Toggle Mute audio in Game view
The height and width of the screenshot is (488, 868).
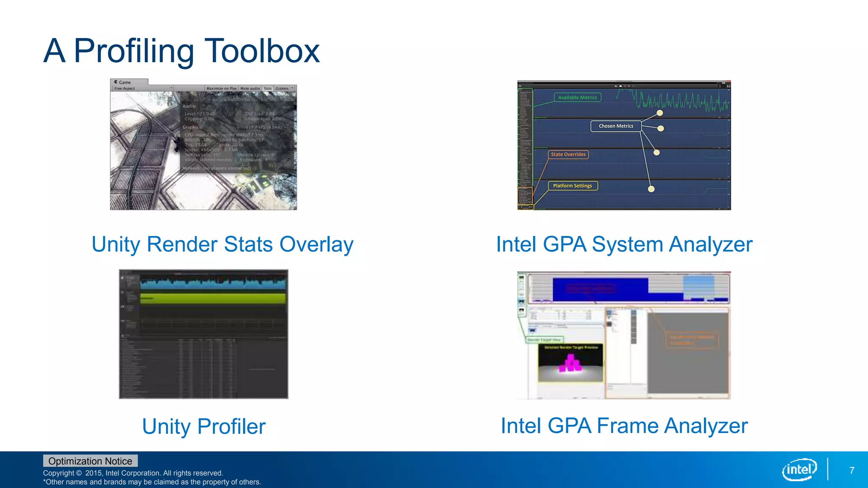coord(250,89)
